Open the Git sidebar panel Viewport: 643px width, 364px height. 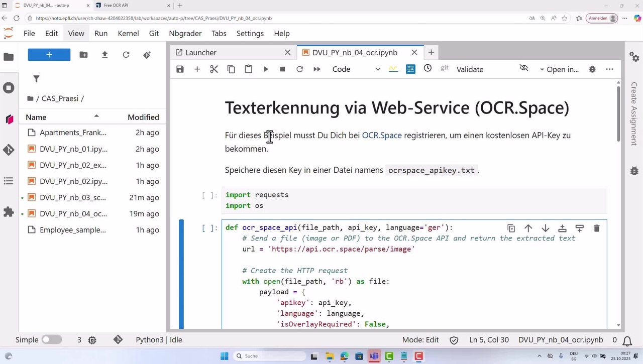click(x=9, y=150)
